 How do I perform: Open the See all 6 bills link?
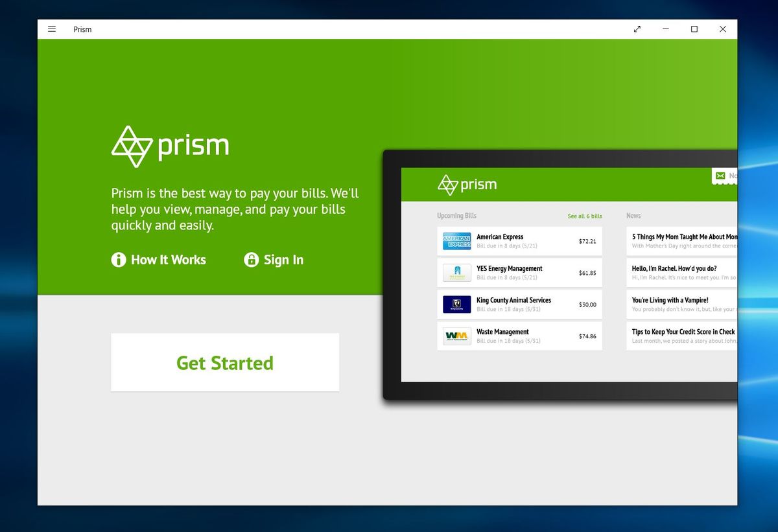coord(585,215)
